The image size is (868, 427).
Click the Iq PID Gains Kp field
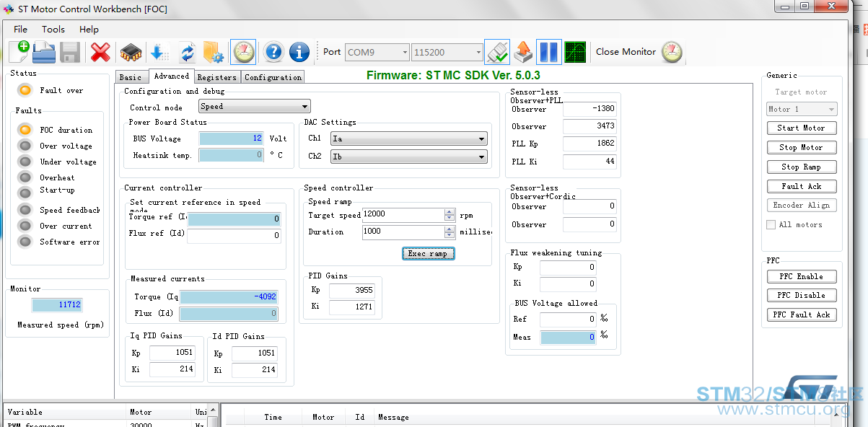click(x=172, y=353)
